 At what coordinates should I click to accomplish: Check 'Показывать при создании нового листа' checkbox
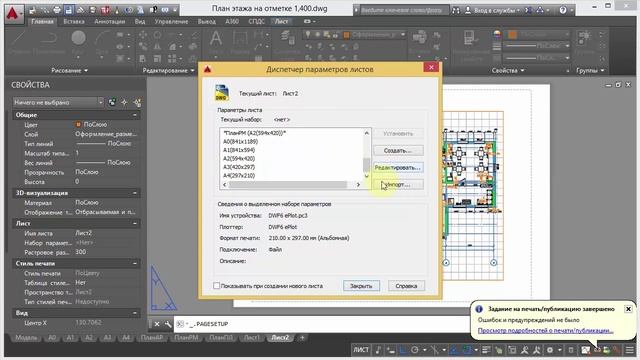point(217,286)
